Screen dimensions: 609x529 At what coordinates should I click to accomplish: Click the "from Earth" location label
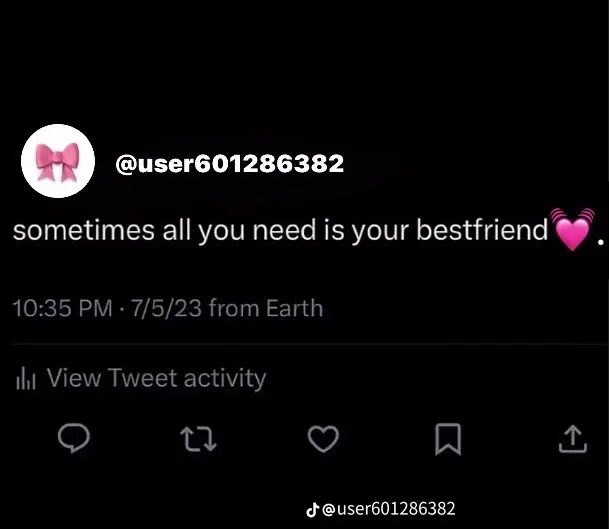click(266, 308)
